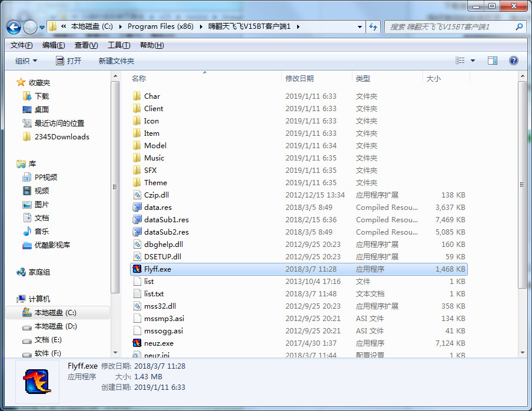
Task: Select the Czip.dll file icon
Action: tap(137, 195)
